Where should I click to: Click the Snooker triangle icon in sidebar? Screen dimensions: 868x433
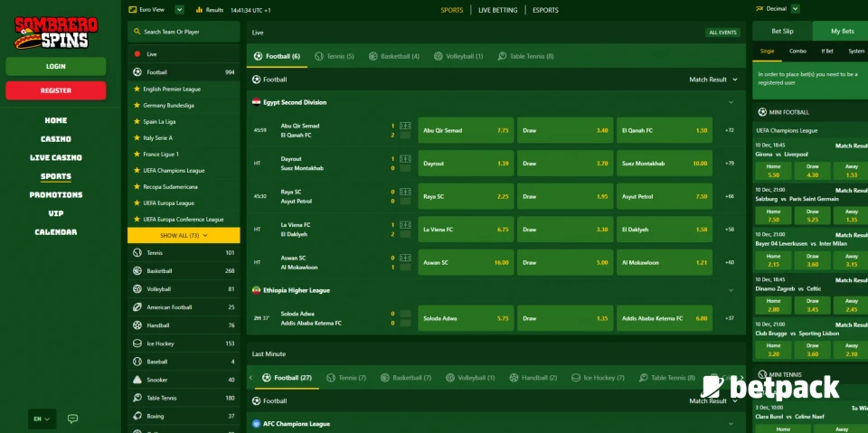[137, 380]
